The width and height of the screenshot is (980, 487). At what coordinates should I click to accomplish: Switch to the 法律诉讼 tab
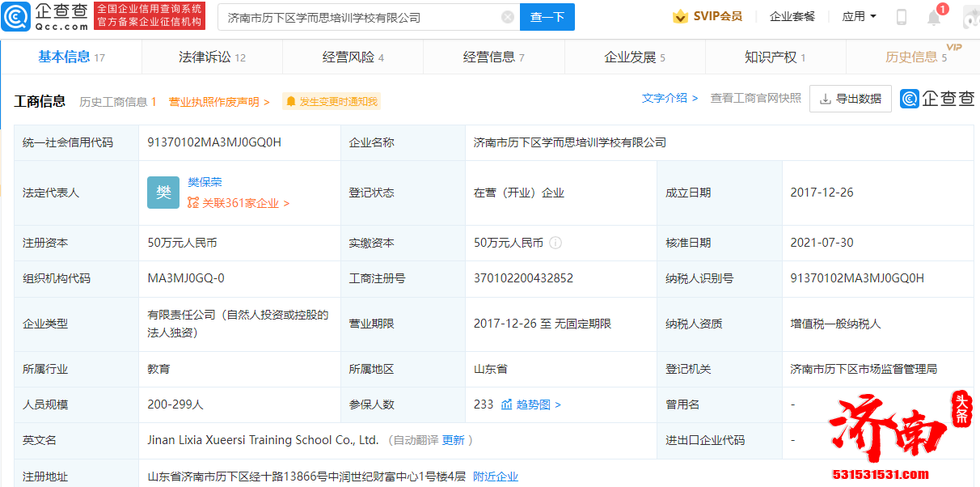click(212, 57)
